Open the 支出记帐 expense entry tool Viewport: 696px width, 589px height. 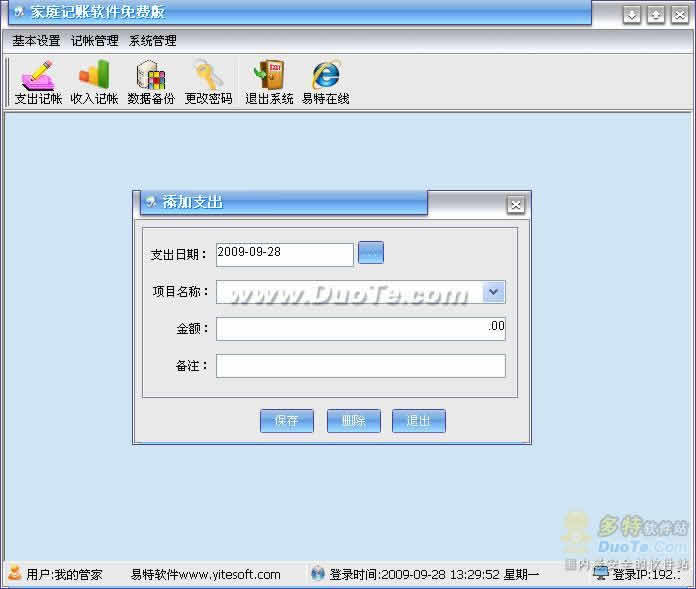(x=38, y=82)
